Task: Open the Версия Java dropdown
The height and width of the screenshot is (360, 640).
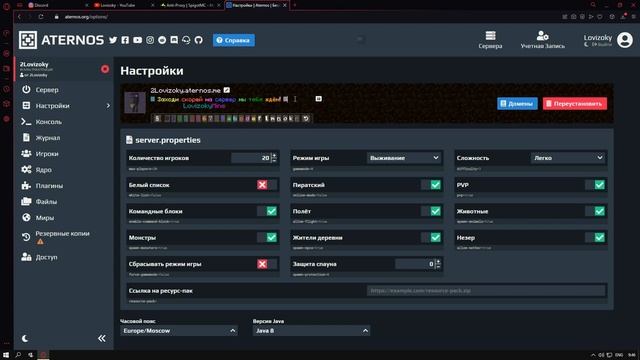Action: pyautogui.click(x=311, y=331)
